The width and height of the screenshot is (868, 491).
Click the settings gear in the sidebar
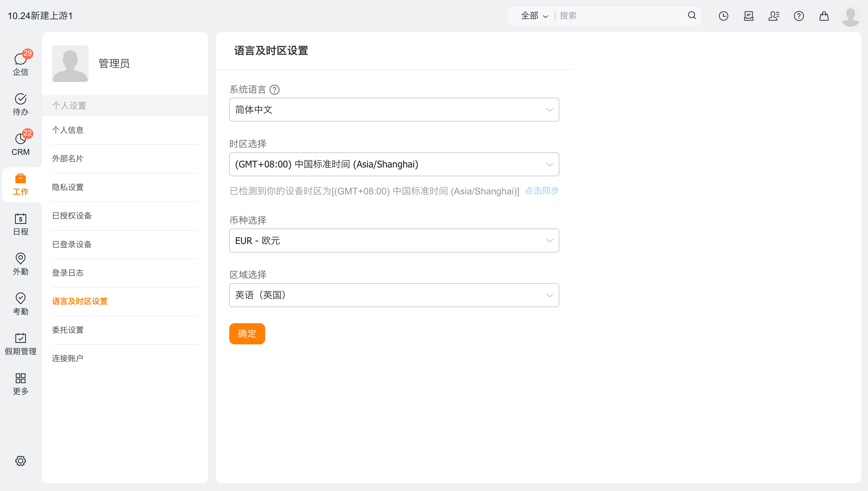point(21,461)
